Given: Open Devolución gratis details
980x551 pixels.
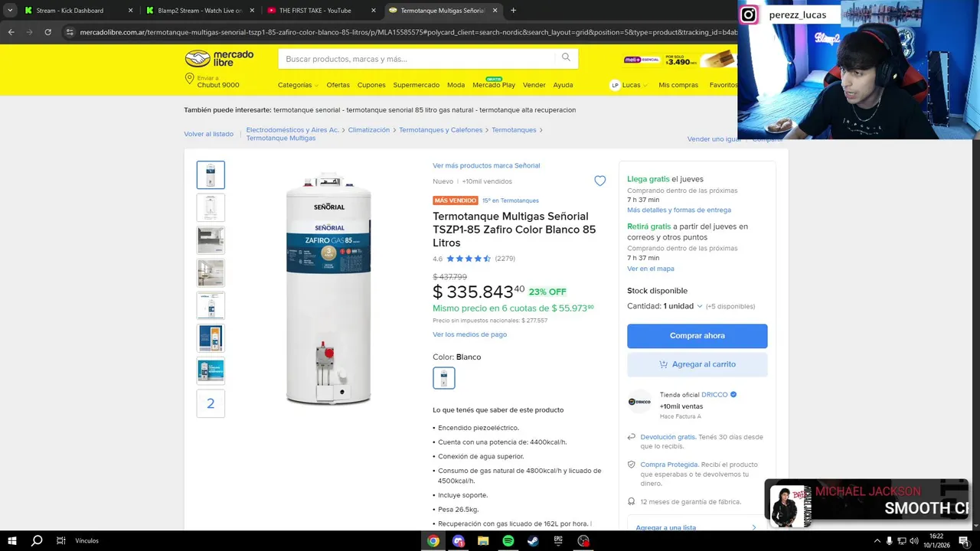Looking at the screenshot, I should point(668,437).
